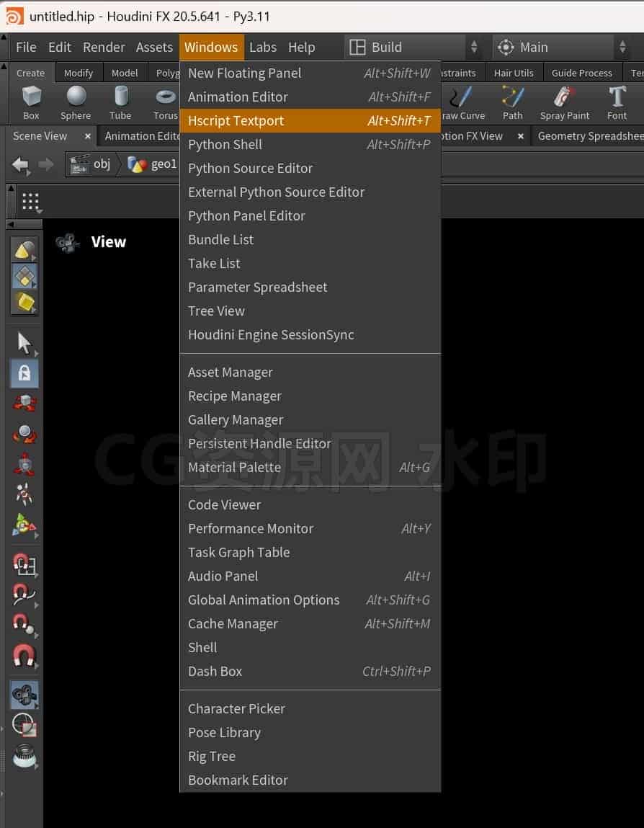Open Dash Box

coord(310,671)
